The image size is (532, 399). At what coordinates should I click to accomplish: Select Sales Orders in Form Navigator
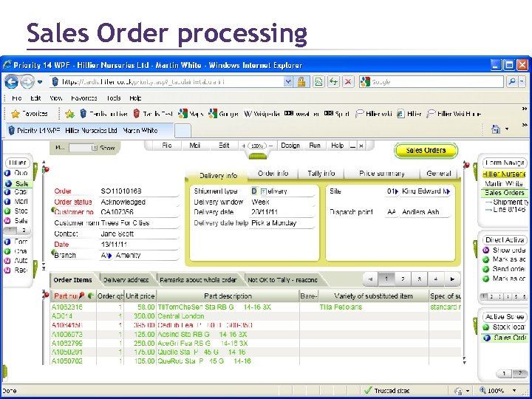point(505,193)
